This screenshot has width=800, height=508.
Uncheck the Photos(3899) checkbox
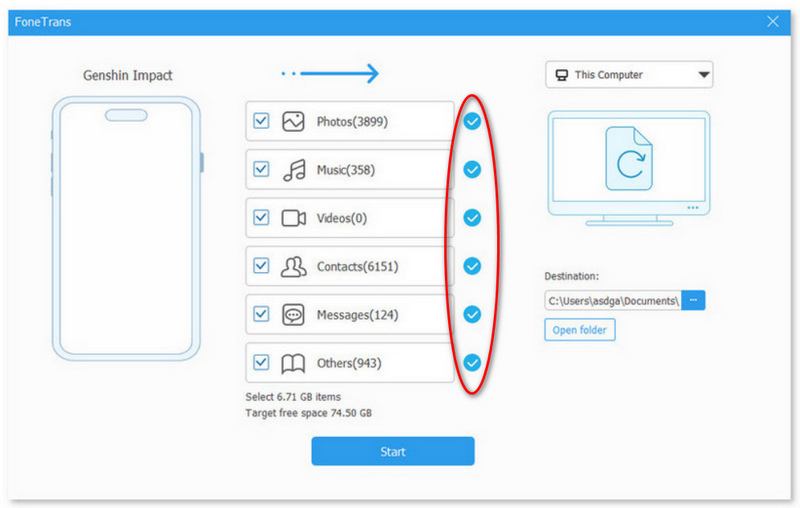(261, 122)
